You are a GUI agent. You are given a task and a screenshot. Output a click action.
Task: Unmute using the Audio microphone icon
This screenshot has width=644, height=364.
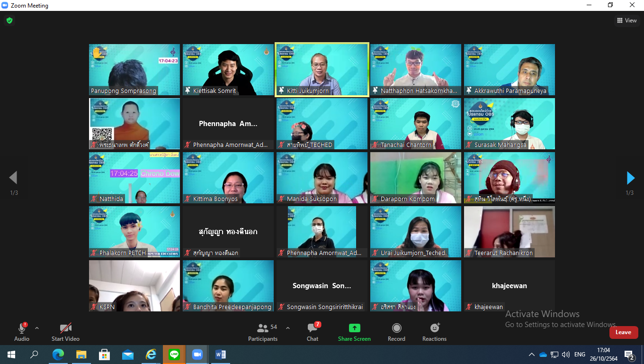[22, 328]
